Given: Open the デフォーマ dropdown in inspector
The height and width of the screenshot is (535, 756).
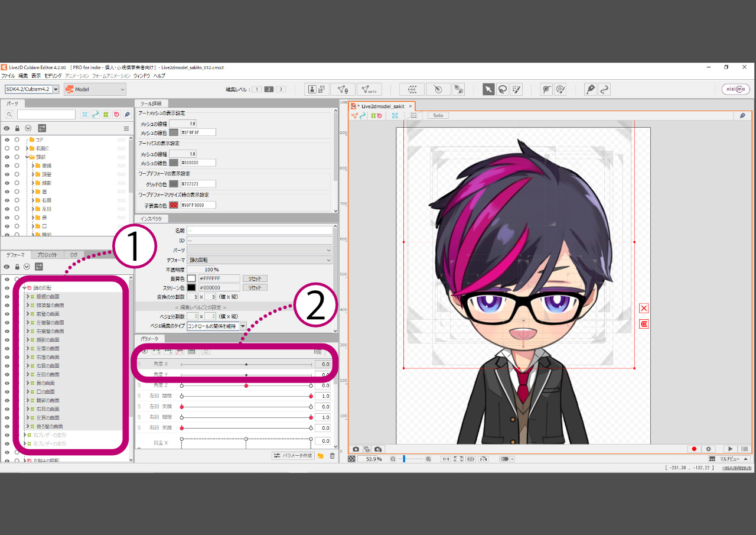Looking at the screenshot, I should point(260,260).
